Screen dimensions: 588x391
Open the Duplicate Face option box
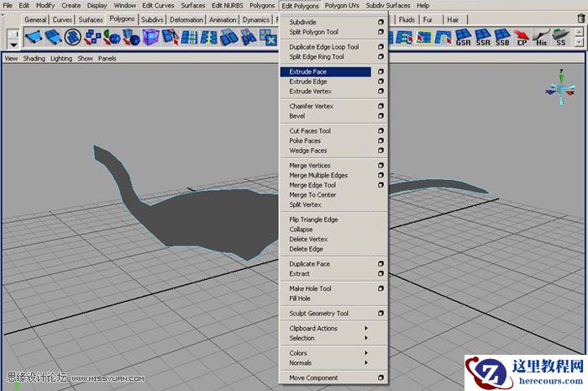[381, 264]
